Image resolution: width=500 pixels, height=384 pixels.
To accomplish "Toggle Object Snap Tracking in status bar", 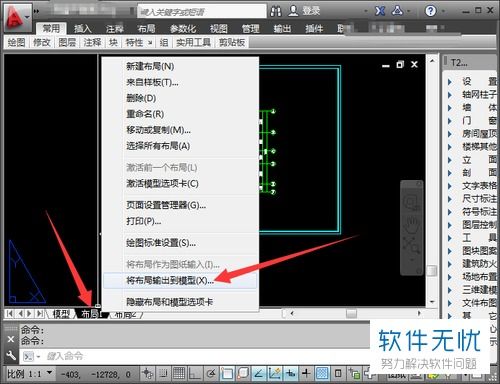I will [259, 373].
